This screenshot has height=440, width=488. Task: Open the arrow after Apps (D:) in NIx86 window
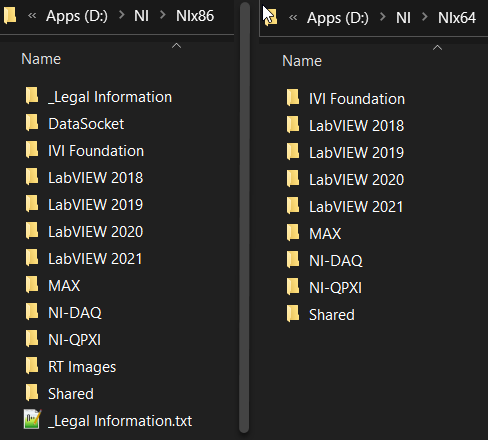122,15
